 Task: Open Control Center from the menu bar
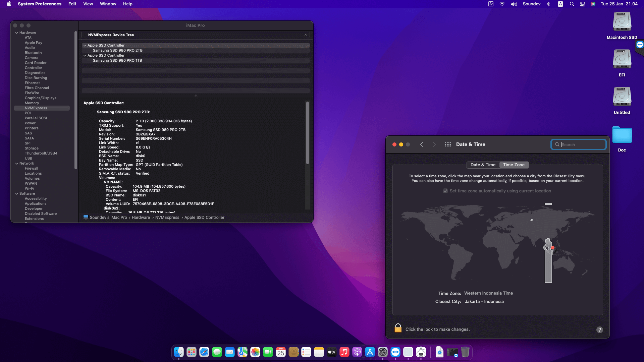click(x=583, y=4)
